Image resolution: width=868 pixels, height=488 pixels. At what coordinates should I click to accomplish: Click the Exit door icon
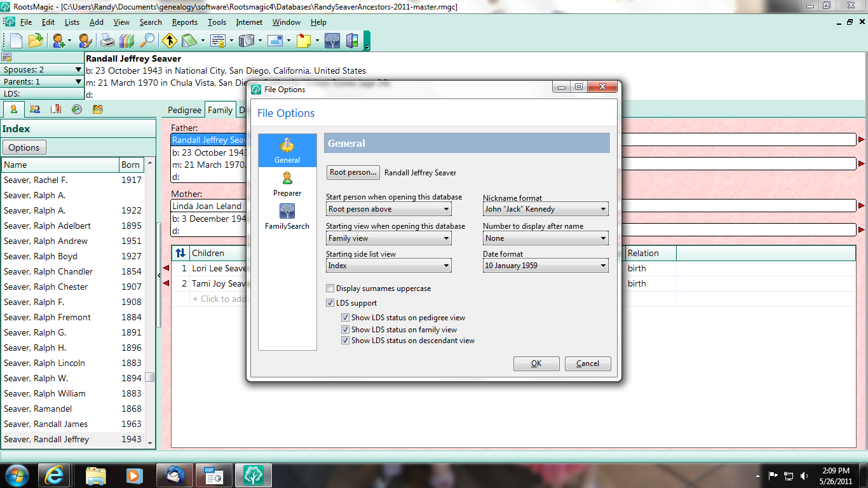click(x=352, y=41)
